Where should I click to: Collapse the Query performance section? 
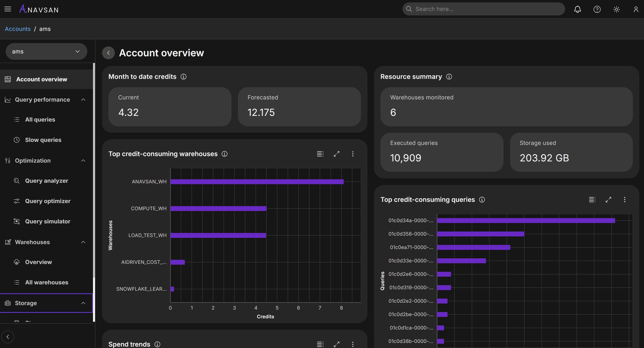pyautogui.click(x=83, y=100)
